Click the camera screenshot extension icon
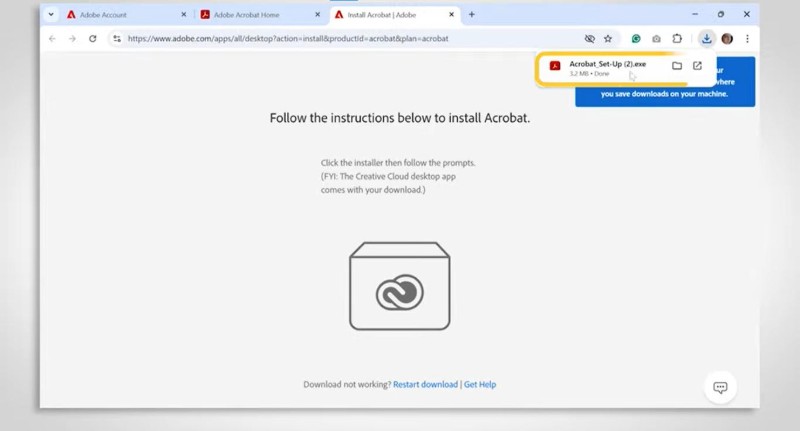The height and width of the screenshot is (431, 800). point(656,39)
